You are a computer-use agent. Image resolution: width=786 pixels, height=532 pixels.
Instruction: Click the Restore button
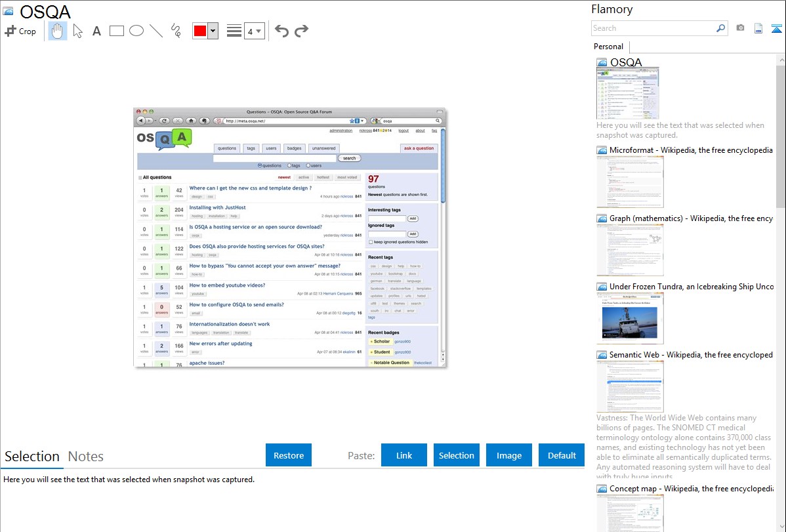coord(289,455)
